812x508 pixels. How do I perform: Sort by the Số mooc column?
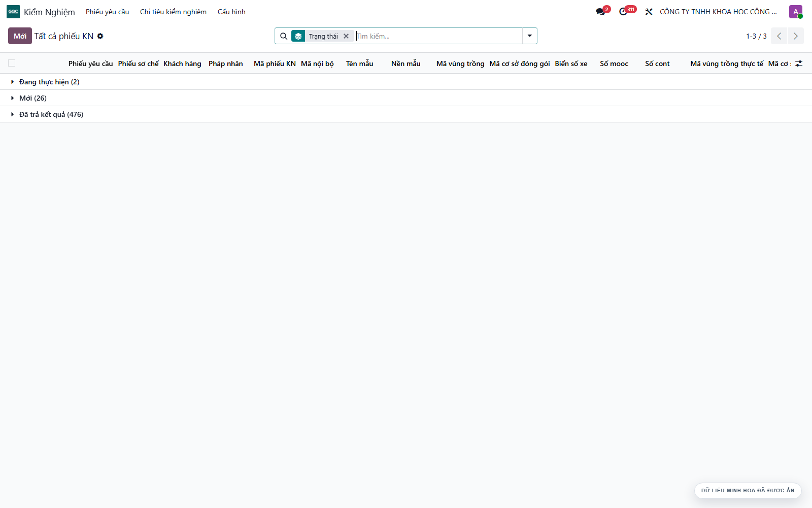tap(614, 63)
